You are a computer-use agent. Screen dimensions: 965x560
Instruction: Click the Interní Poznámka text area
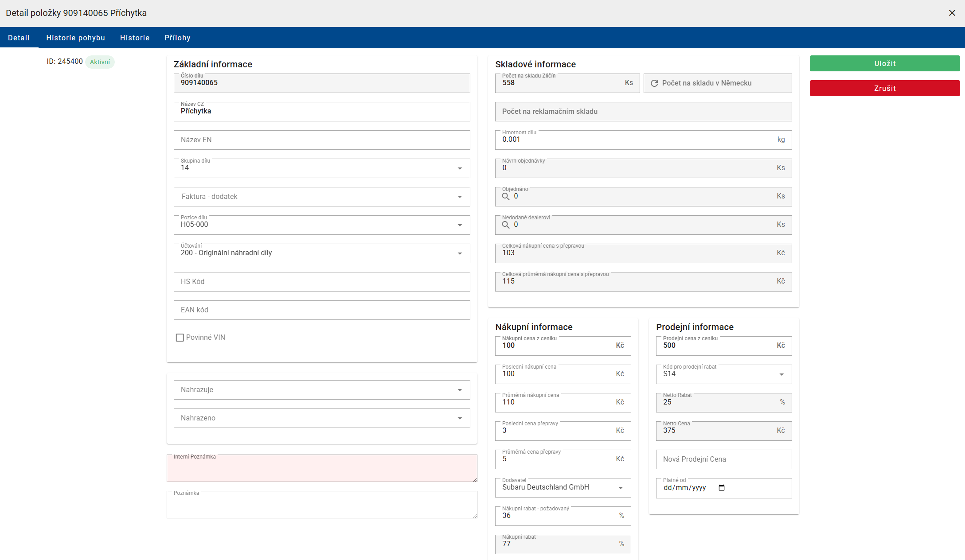[x=322, y=468]
